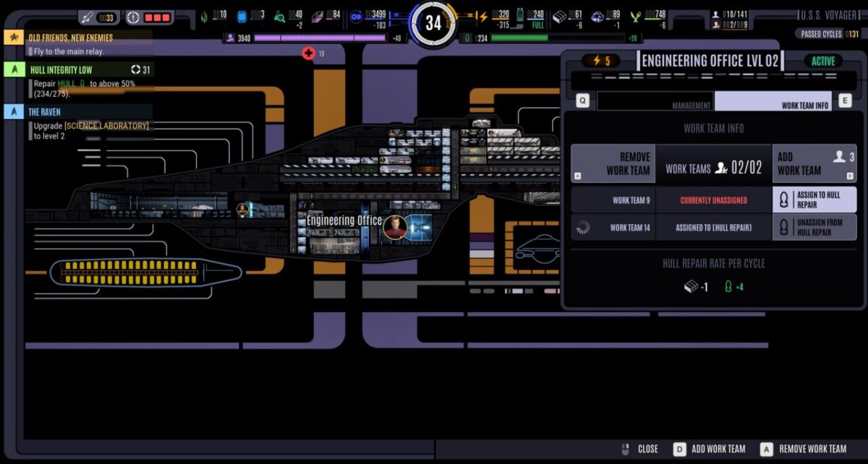Click the Add Work Team button
The width and height of the screenshot is (868, 464).
click(814, 163)
